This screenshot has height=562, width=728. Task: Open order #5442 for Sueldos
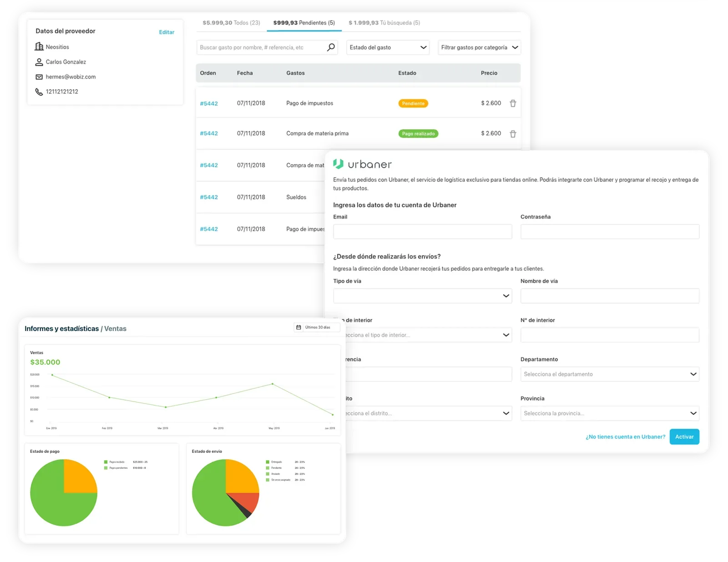pyautogui.click(x=209, y=197)
